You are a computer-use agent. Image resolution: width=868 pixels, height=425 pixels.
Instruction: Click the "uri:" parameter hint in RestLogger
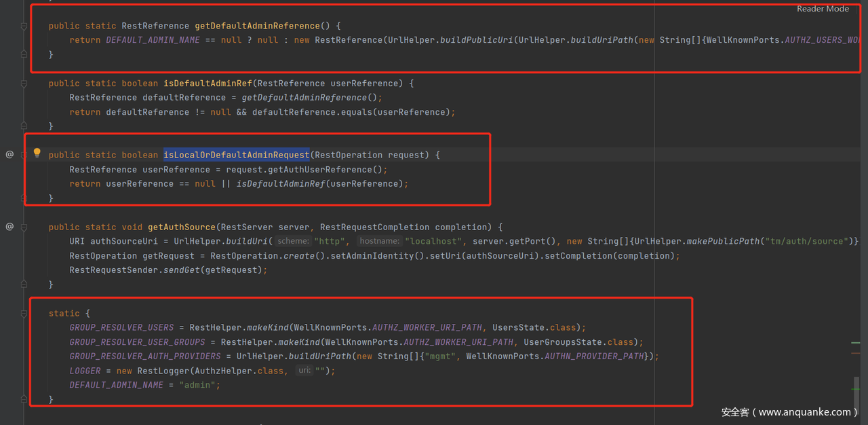click(x=304, y=371)
